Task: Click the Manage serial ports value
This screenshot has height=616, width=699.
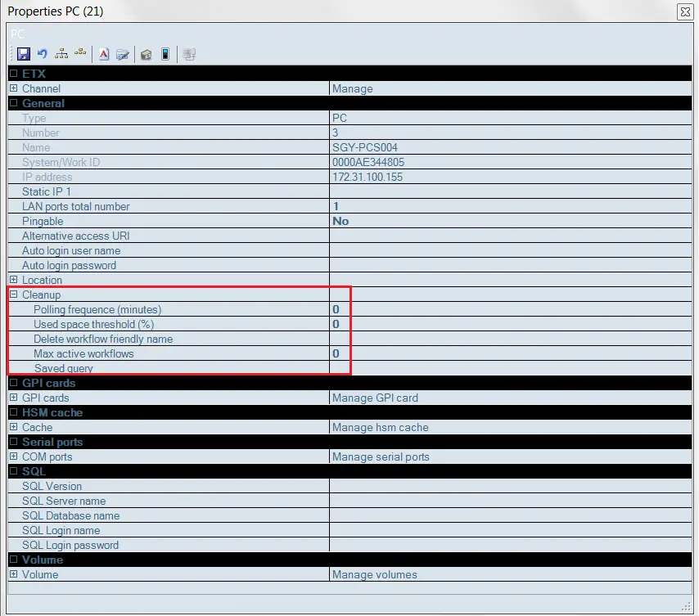Action: [381, 456]
